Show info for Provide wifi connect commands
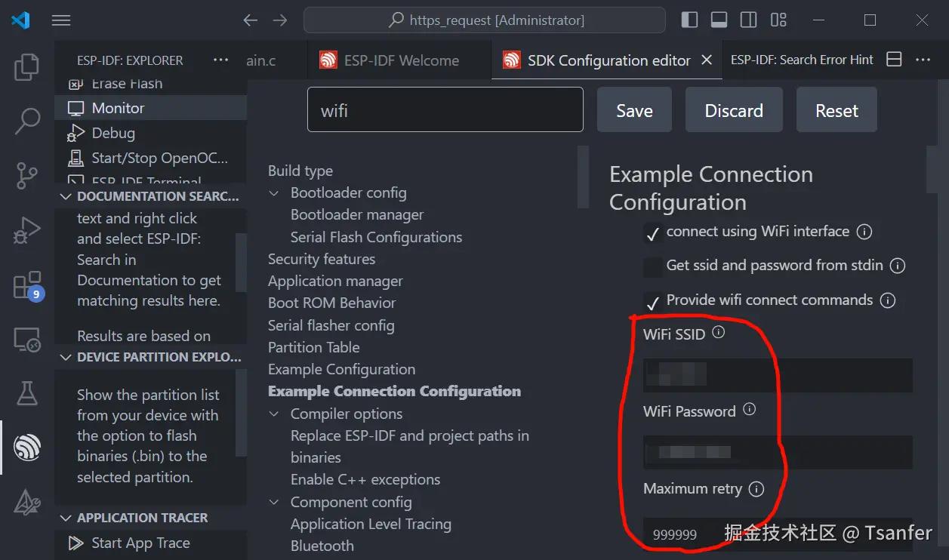This screenshot has width=949, height=560. click(x=888, y=300)
